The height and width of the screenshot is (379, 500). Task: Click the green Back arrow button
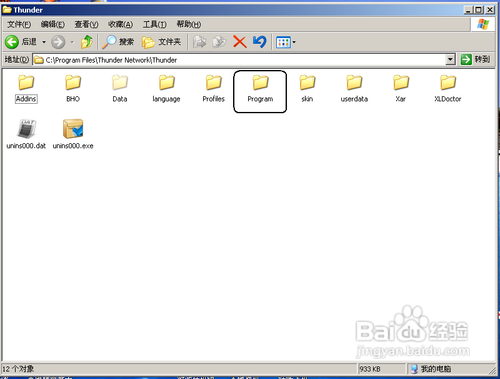point(12,42)
